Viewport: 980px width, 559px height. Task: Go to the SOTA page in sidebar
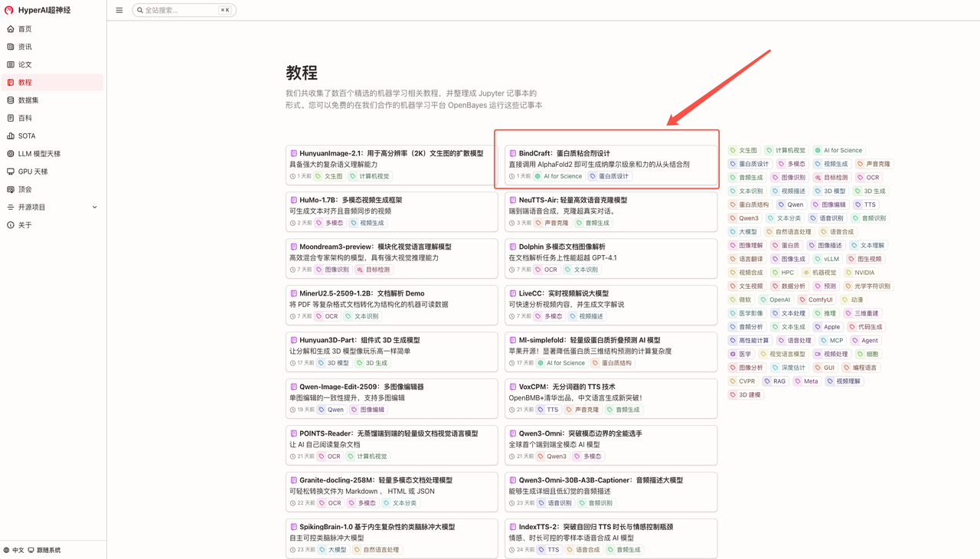click(x=27, y=136)
